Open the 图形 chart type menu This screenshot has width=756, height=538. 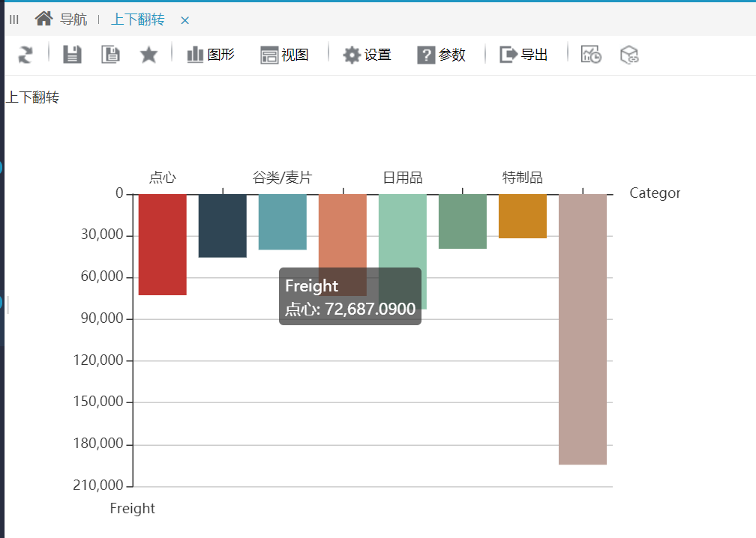[211, 55]
